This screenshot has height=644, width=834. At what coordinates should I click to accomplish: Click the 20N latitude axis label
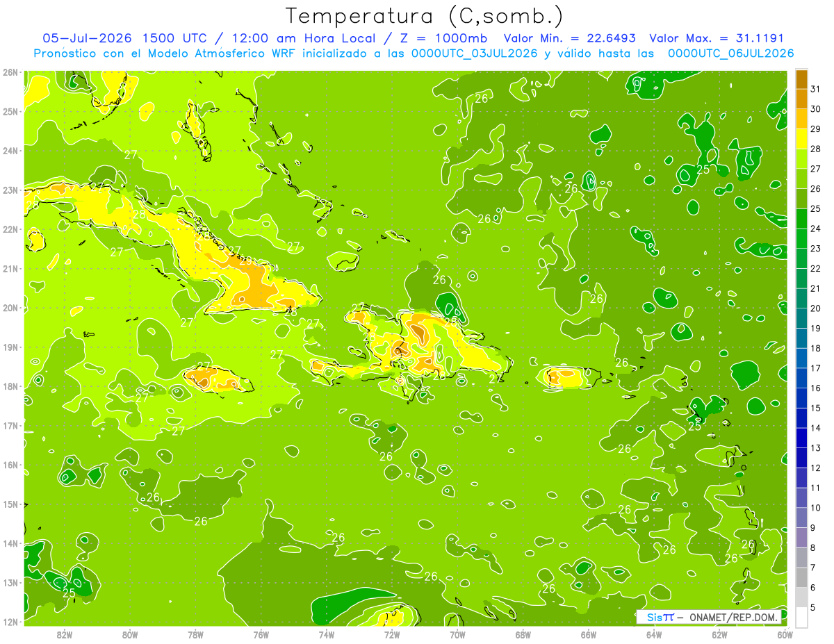10,308
